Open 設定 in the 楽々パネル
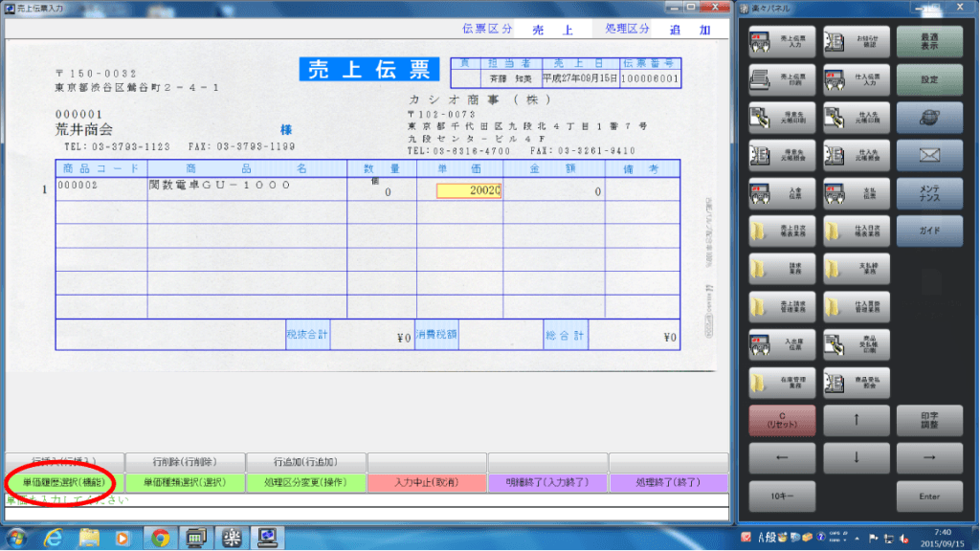Viewport: 980px width, 551px height. pyautogui.click(x=929, y=79)
